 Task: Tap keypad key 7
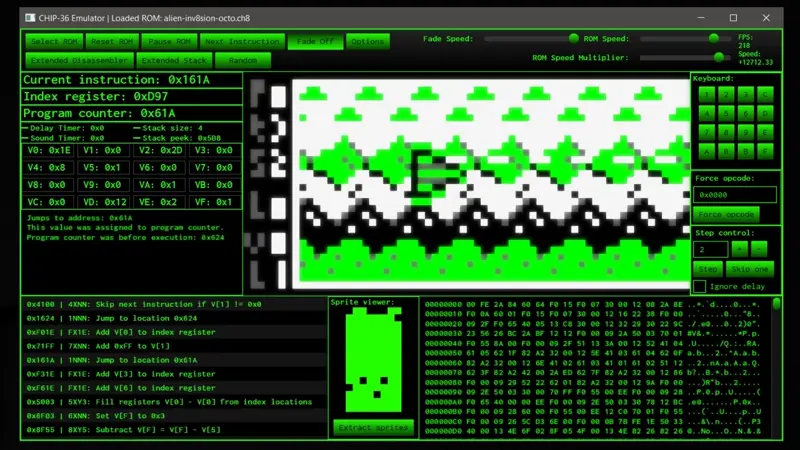pyautogui.click(x=707, y=132)
